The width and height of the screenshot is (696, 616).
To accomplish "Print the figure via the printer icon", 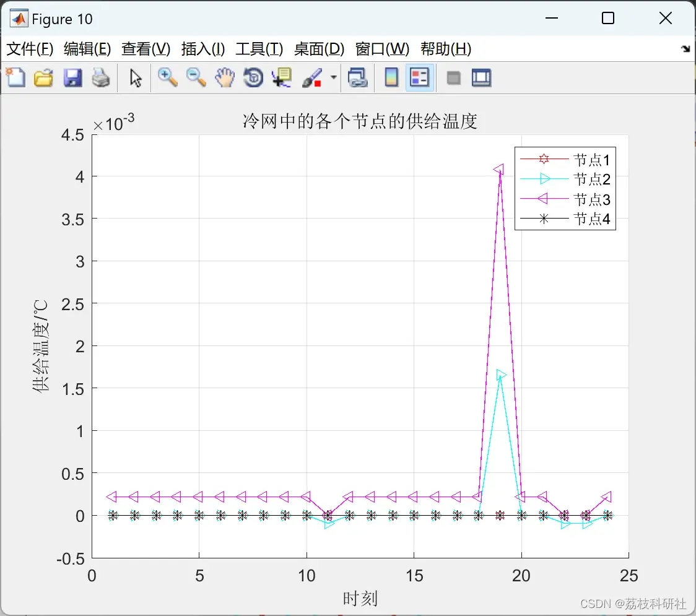I will pos(101,78).
